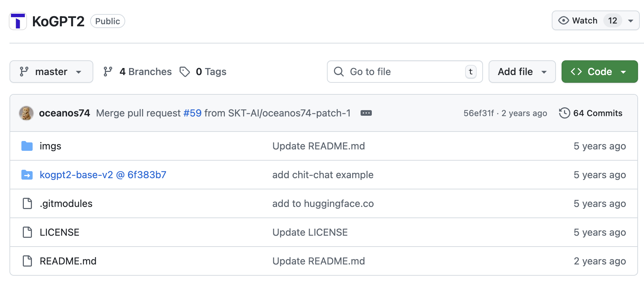
Task: Open the README.md file
Action: (x=68, y=261)
